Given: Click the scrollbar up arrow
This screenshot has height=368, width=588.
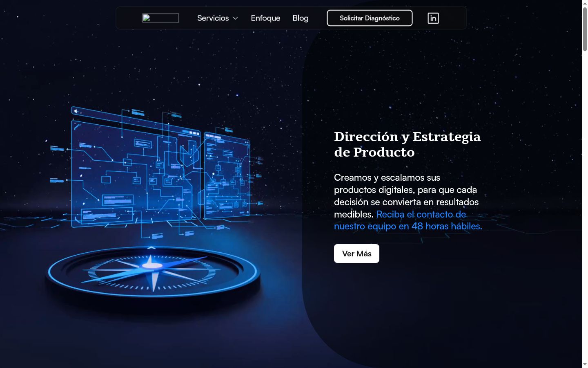Looking at the screenshot, I should (585, 3).
